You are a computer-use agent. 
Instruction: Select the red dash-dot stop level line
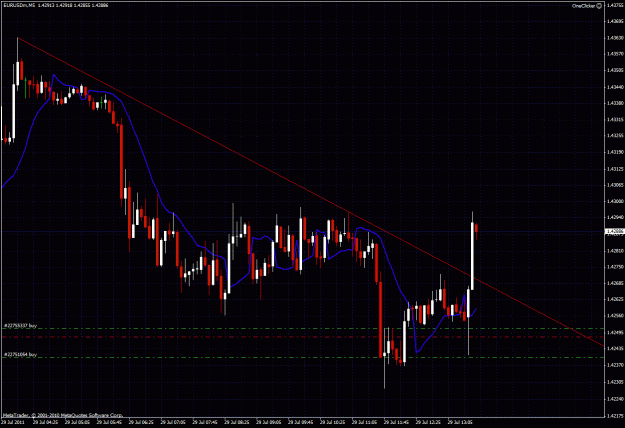pyautogui.click(x=303, y=337)
